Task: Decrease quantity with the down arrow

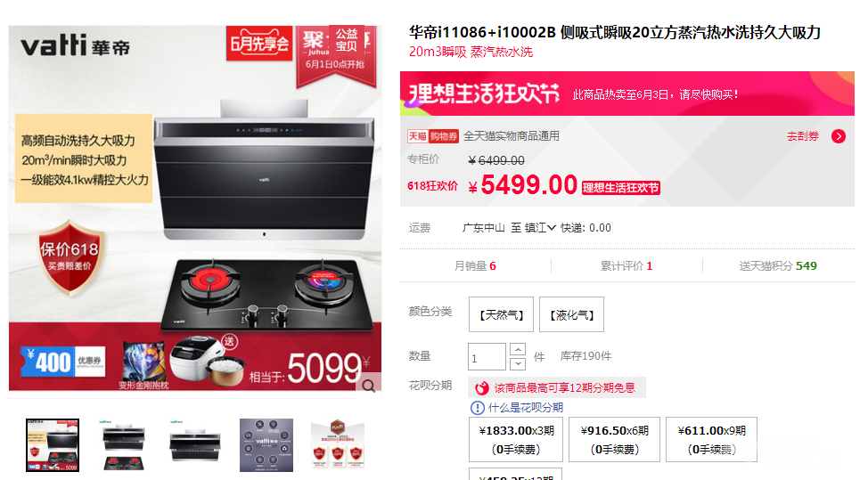Action: [x=517, y=364]
